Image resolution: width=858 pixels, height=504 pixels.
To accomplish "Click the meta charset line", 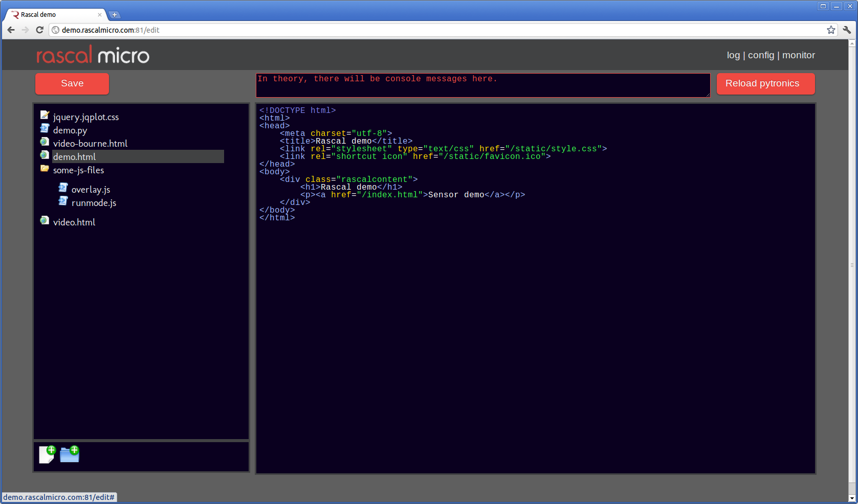I will tap(336, 133).
